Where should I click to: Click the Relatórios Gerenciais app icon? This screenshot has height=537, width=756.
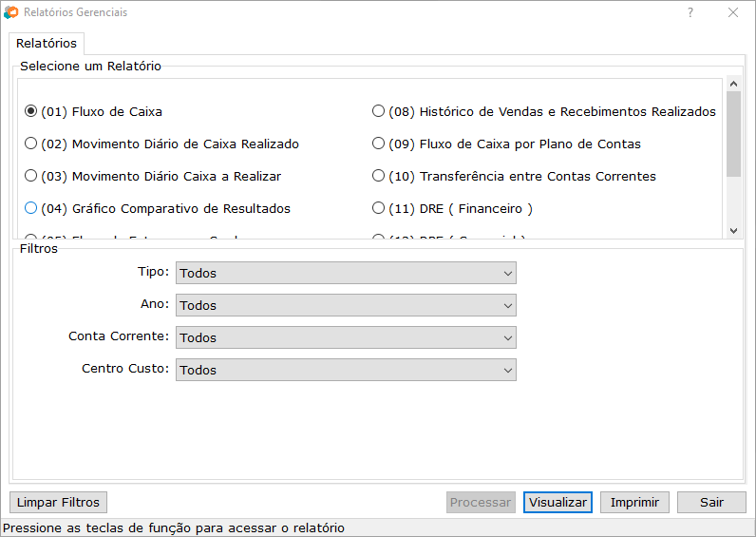coord(11,13)
